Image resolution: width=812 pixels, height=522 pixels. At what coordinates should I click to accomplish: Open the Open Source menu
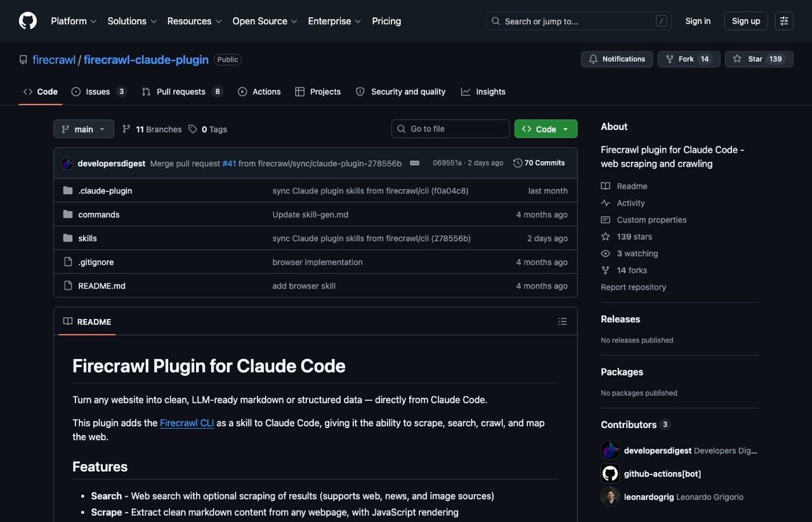pyautogui.click(x=265, y=21)
